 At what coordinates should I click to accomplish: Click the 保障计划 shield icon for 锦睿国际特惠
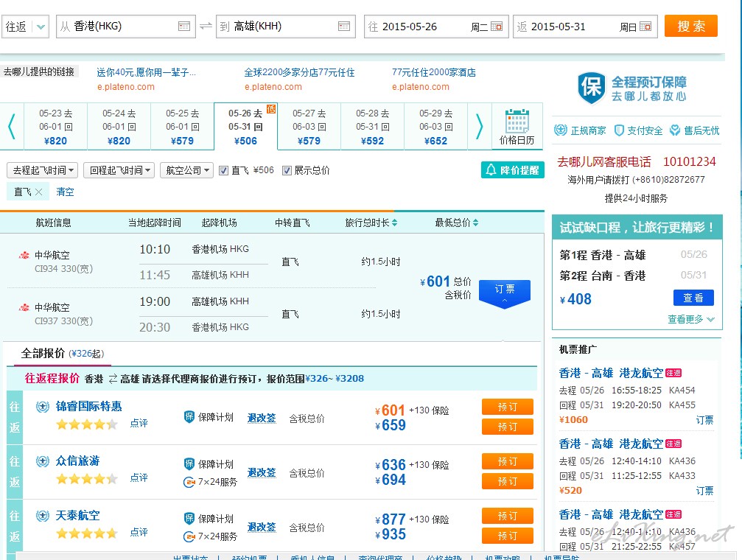[189, 416]
